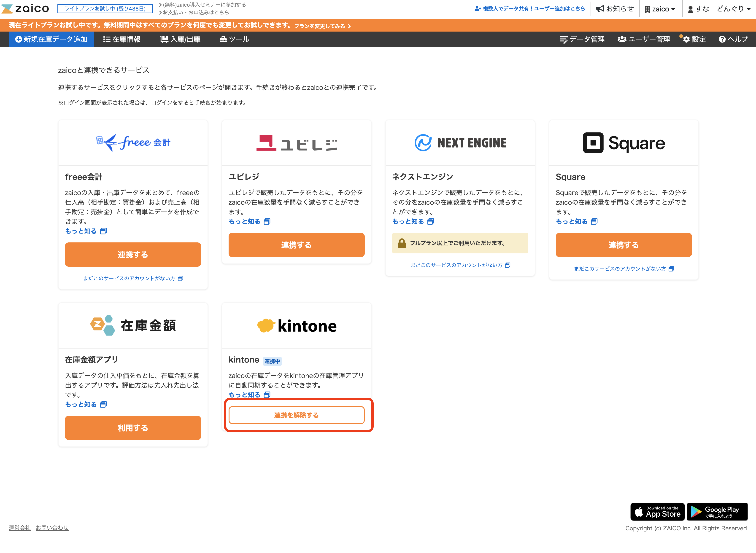Click the 在庫金額 logo image
The height and width of the screenshot is (553, 756).
133,325
